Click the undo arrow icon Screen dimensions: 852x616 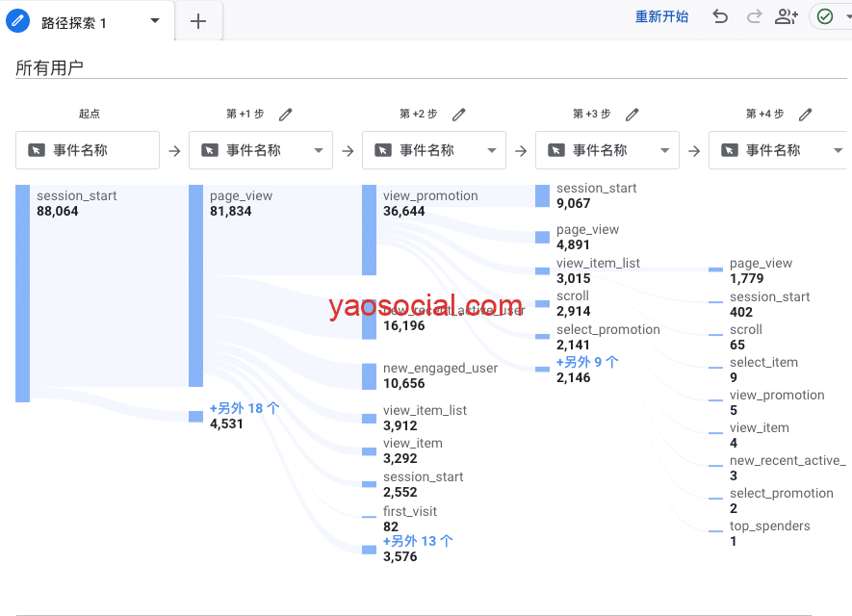720,16
